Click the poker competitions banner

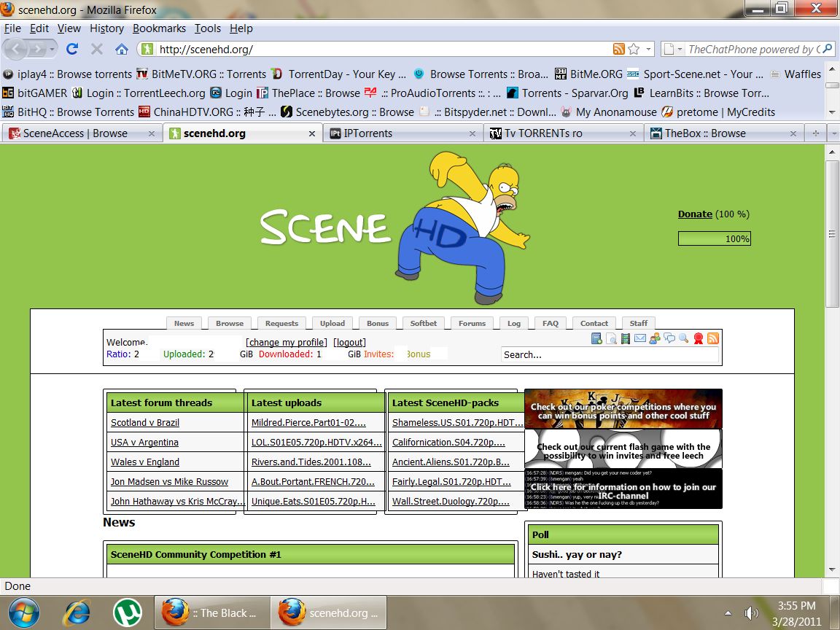(x=623, y=409)
